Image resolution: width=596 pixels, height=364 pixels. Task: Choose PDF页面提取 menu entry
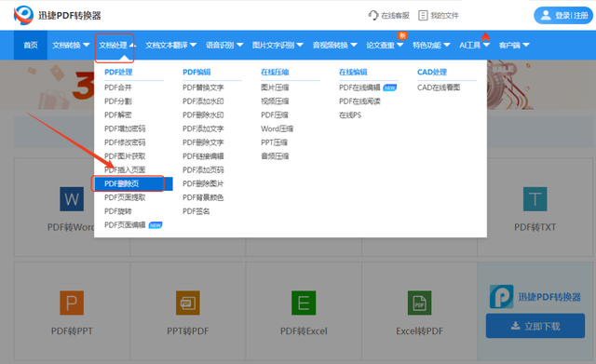pos(125,197)
